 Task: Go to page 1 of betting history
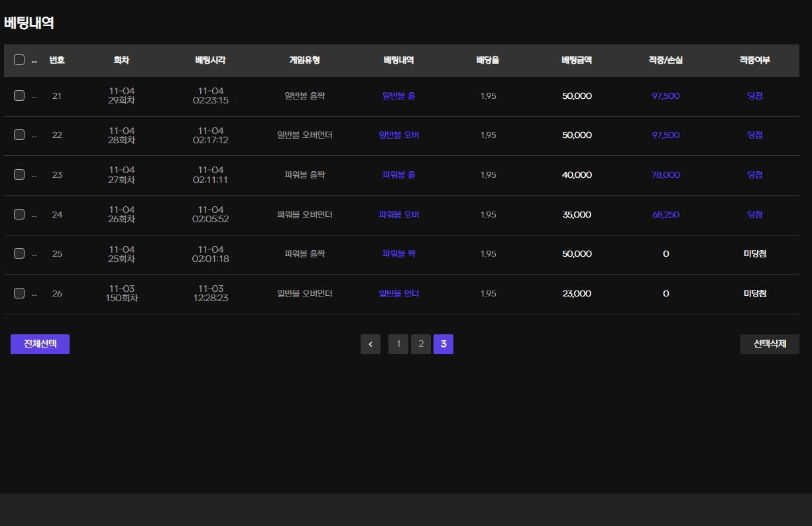[x=398, y=344]
